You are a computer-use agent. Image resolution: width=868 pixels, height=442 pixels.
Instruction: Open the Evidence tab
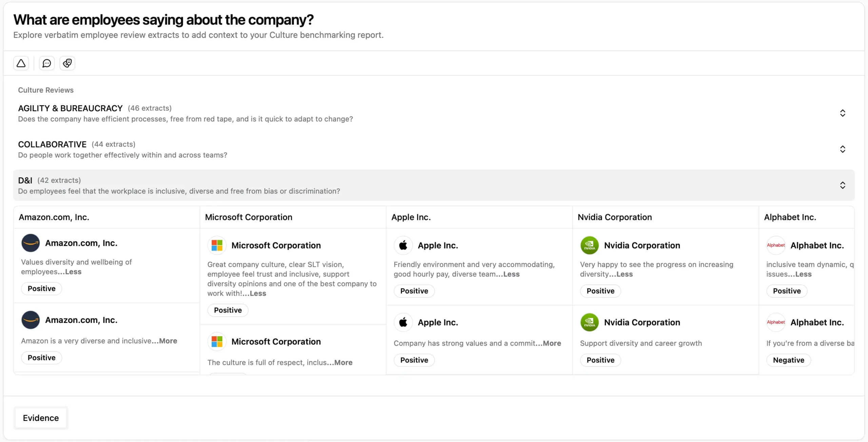(41, 418)
